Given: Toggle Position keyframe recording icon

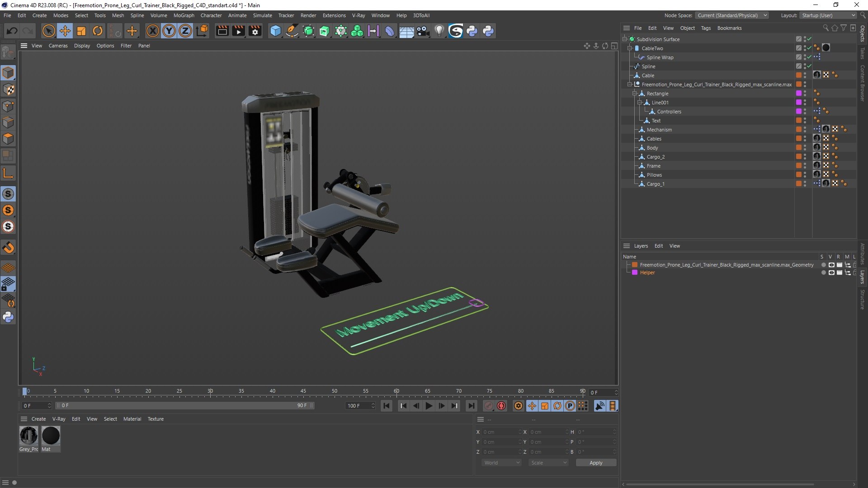Looking at the screenshot, I should pos(532,406).
